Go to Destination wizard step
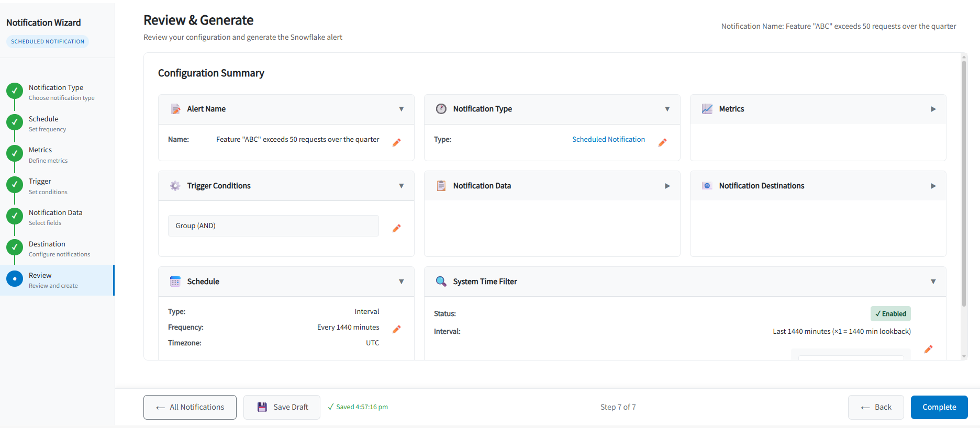Image resolution: width=980 pixels, height=428 pixels. pyautogui.click(x=57, y=249)
